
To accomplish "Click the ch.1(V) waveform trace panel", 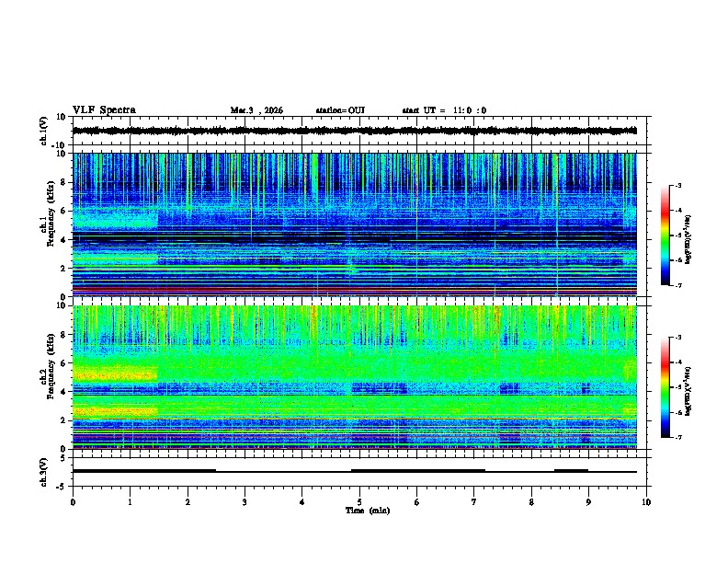I will 359,131.
